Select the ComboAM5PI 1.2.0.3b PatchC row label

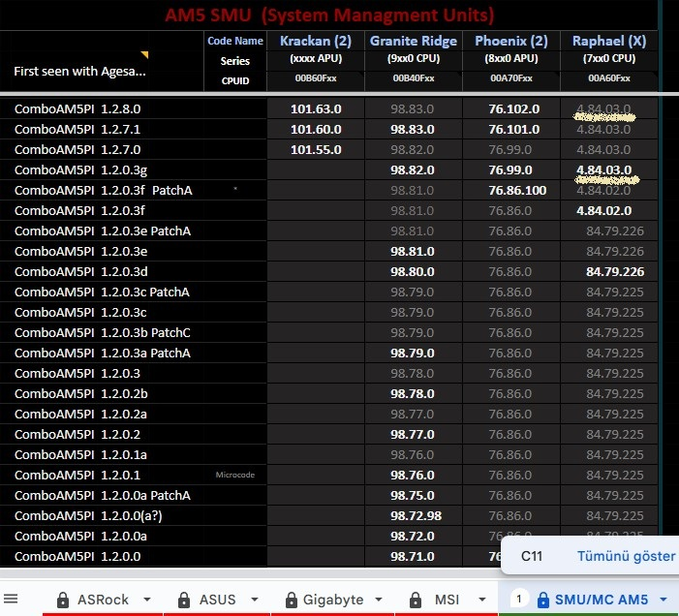[x=103, y=332]
